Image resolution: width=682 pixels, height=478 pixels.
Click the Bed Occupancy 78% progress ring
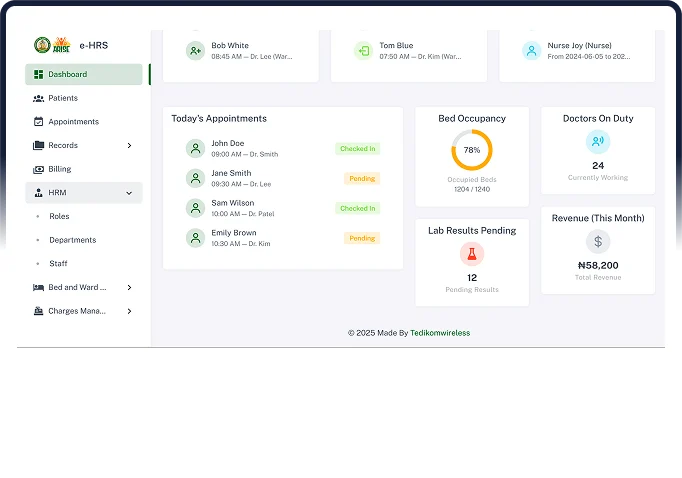(x=472, y=150)
